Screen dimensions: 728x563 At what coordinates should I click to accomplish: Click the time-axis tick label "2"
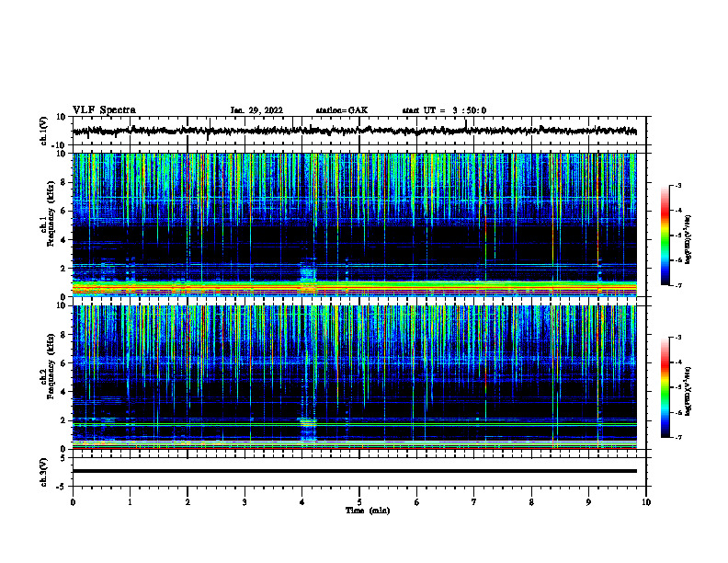188,502
